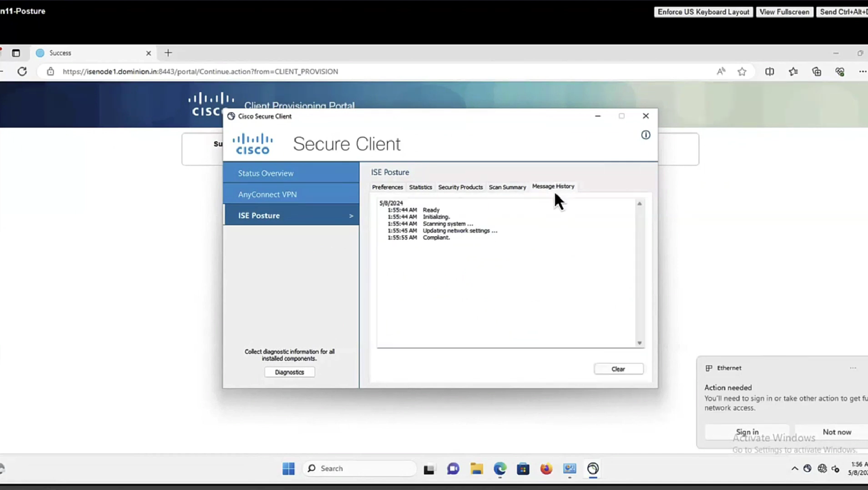Screen dimensions: 868x490
Task: Click the taskbar Search box
Action: tap(360, 469)
